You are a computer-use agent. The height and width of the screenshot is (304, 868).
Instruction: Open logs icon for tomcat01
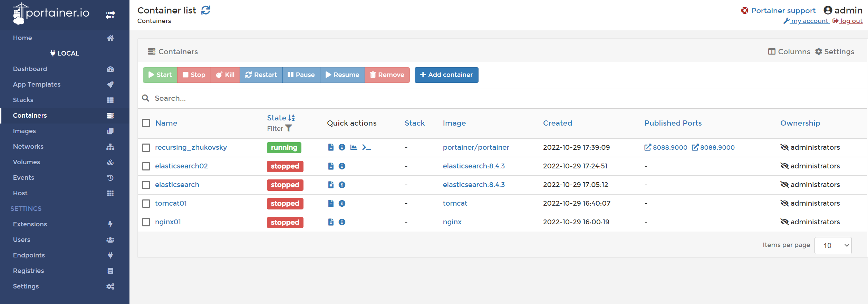[331, 203]
